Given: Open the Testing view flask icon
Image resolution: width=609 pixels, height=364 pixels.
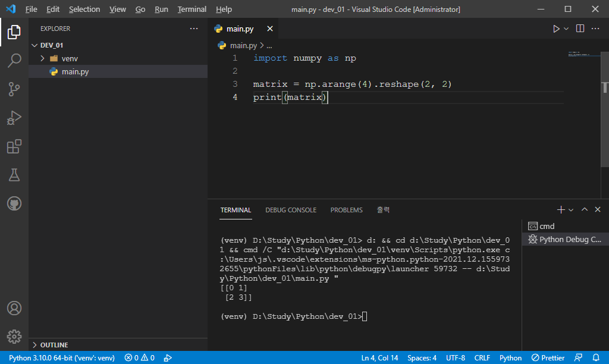Looking at the screenshot, I should pos(14,174).
